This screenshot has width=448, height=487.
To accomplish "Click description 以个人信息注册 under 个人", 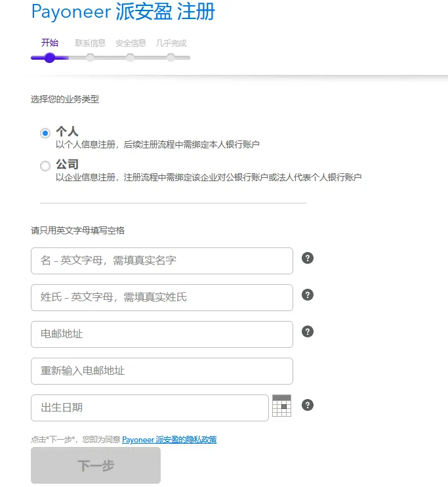I will coord(157,144).
